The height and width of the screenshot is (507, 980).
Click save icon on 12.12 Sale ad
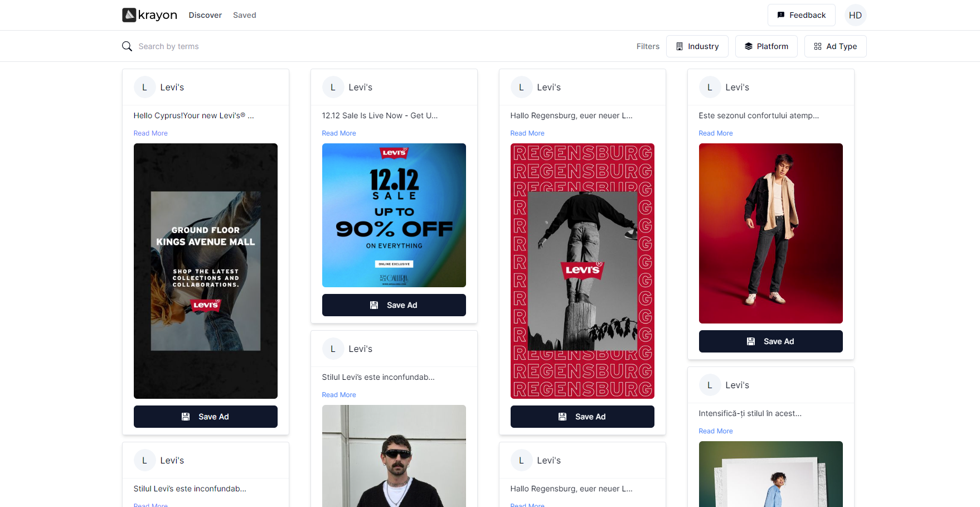click(x=374, y=305)
